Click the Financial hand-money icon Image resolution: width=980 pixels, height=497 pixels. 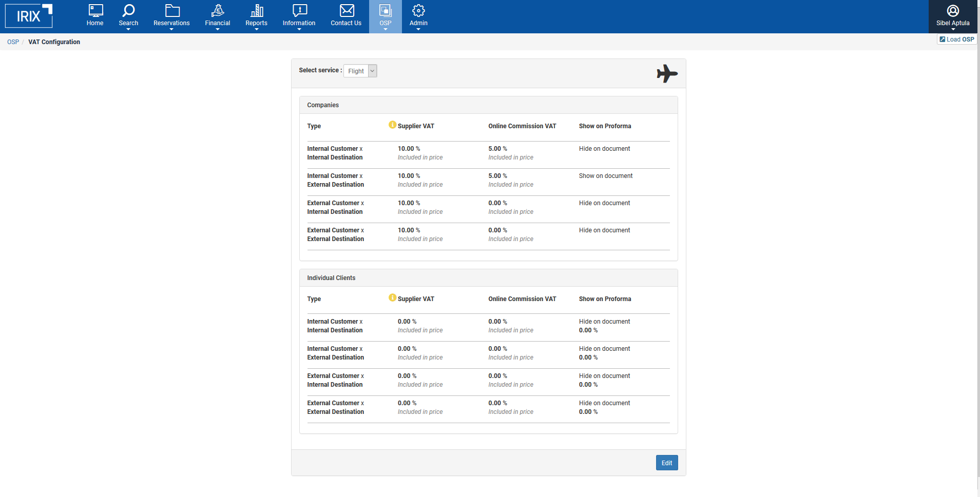click(x=218, y=10)
